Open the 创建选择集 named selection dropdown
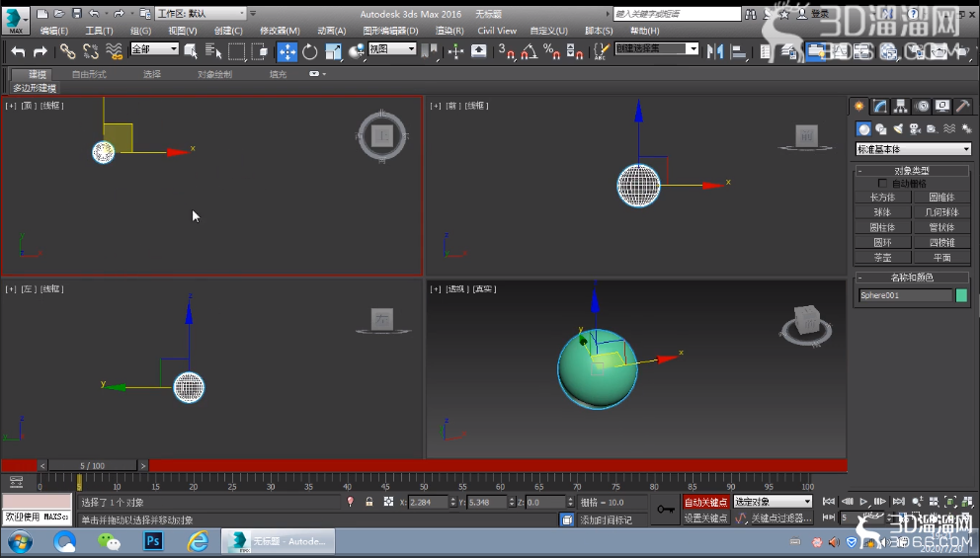The image size is (980, 558). click(656, 48)
